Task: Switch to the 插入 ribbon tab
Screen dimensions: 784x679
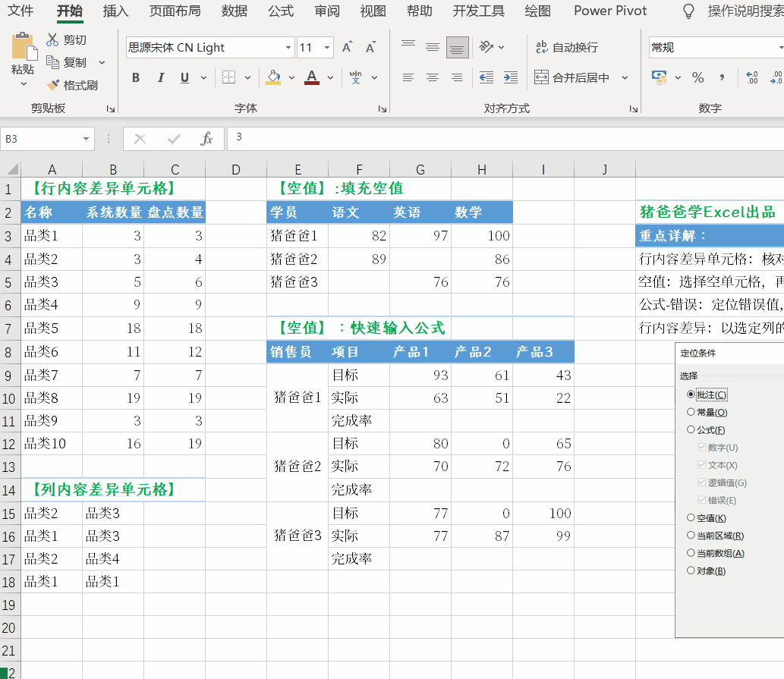Action: point(115,11)
